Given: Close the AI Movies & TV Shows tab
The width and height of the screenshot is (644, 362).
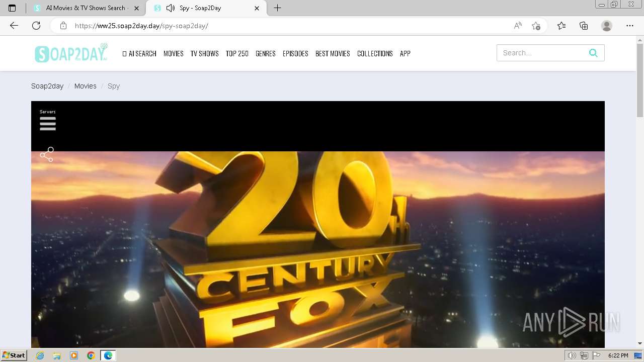Looking at the screenshot, I should click(x=136, y=8).
